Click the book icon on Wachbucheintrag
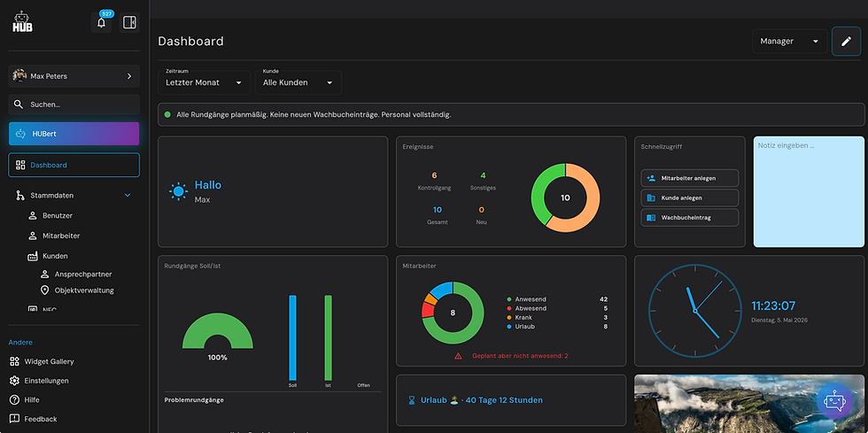This screenshot has width=868, height=433. 651,218
